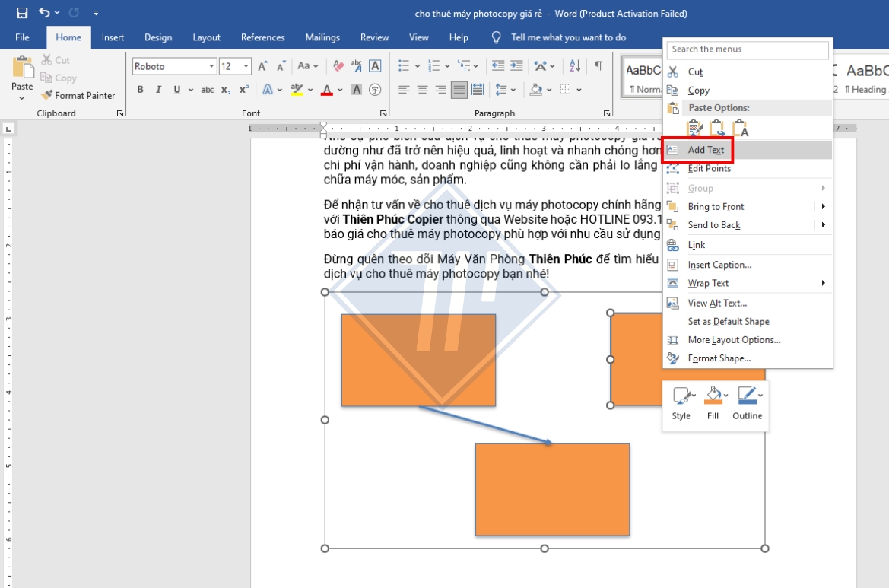Switch to the Insert tab
The height and width of the screenshot is (588, 889).
tap(113, 37)
